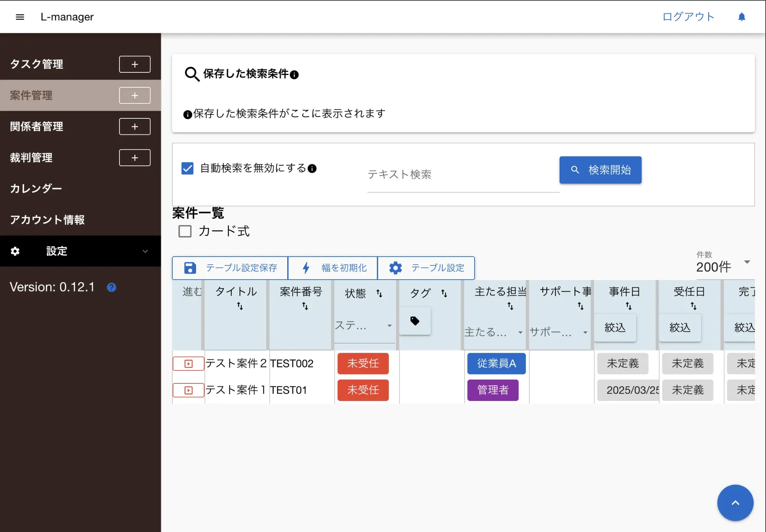Click 検索開始 button
Viewport: 766px width, 532px height.
[600, 170]
